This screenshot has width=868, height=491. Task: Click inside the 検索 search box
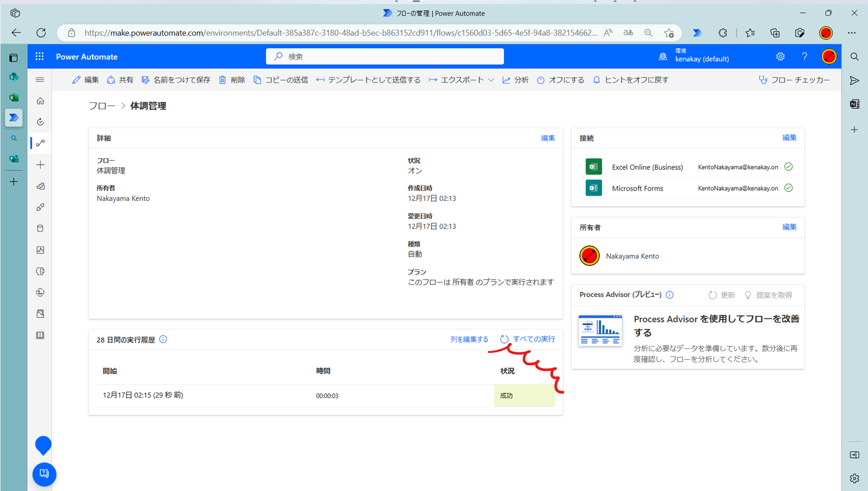click(384, 56)
